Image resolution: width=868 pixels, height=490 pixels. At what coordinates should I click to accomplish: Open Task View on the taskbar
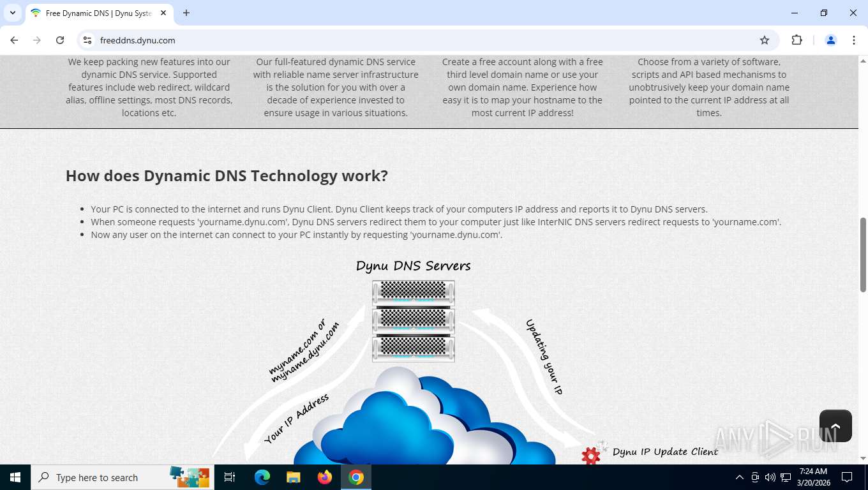pos(230,477)
